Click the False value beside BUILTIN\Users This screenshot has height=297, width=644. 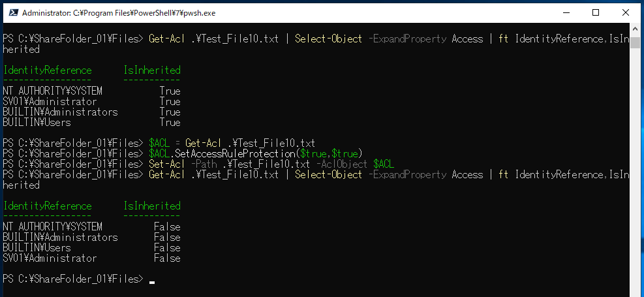[x=167, y=247]
